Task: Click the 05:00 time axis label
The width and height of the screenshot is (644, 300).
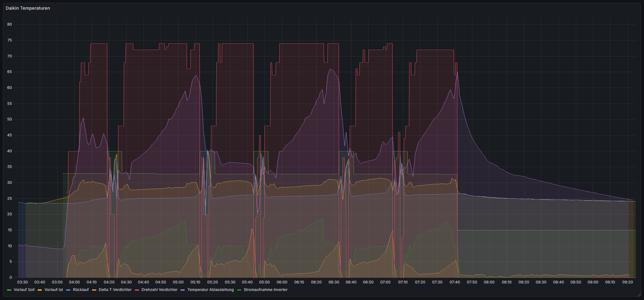Action: [178, 282]
